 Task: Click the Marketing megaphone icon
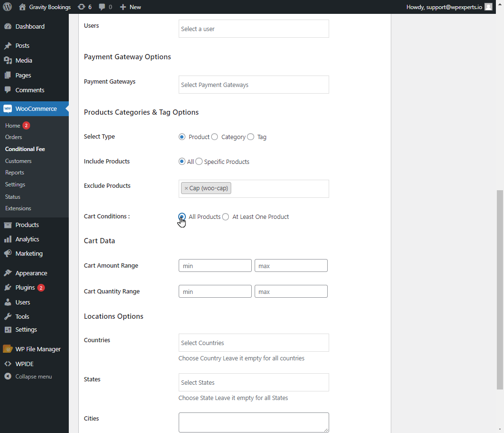pos(8,254)
